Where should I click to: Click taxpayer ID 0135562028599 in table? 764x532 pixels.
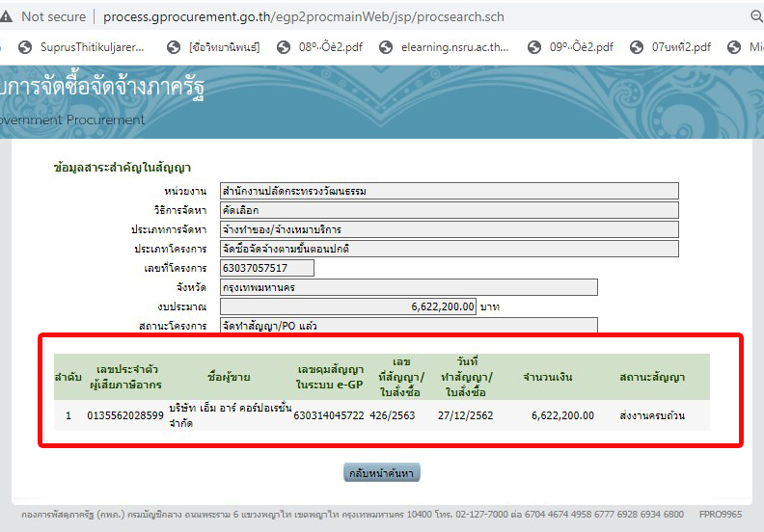125,415
